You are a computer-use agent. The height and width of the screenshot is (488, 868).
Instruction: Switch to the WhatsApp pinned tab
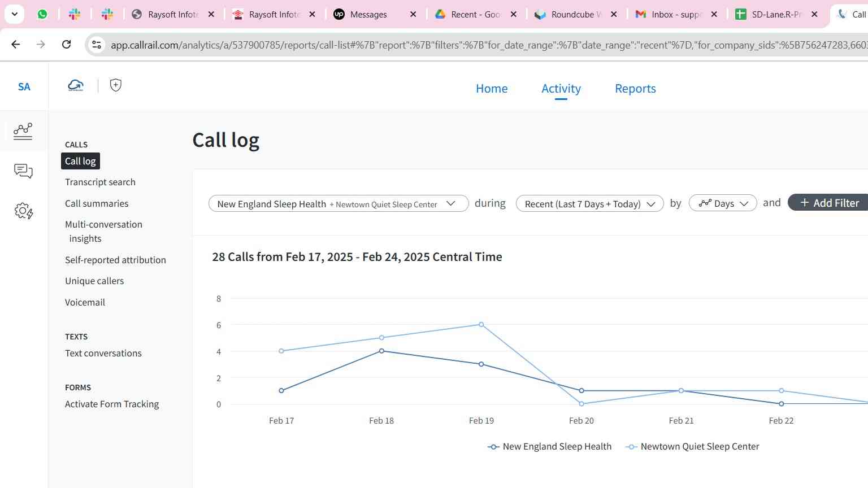(42, 14)
